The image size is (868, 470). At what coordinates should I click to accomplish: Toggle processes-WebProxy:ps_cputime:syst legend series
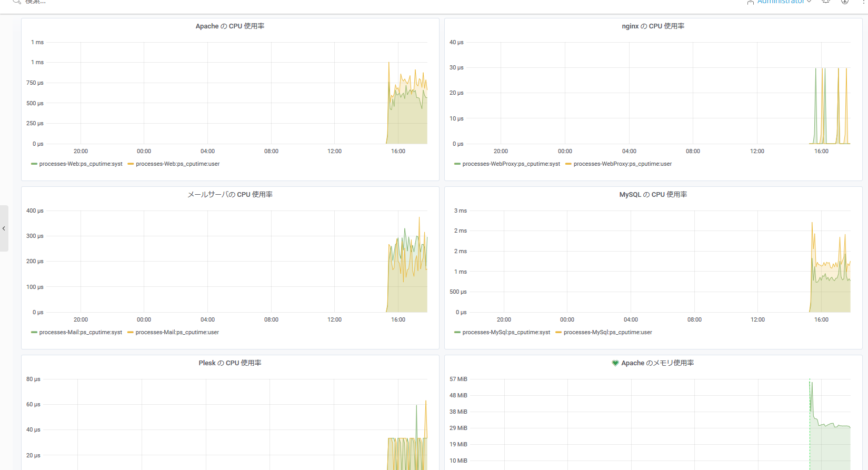511,164
